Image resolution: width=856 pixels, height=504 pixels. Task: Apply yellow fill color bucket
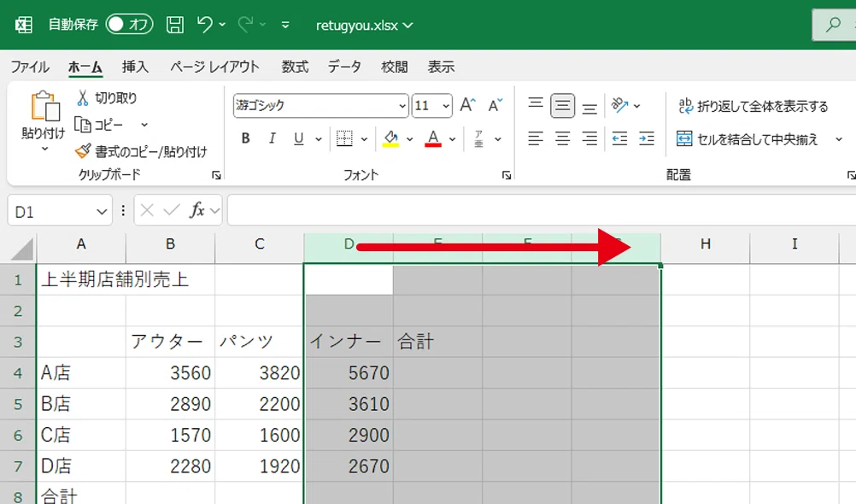(x=390, y=138)
